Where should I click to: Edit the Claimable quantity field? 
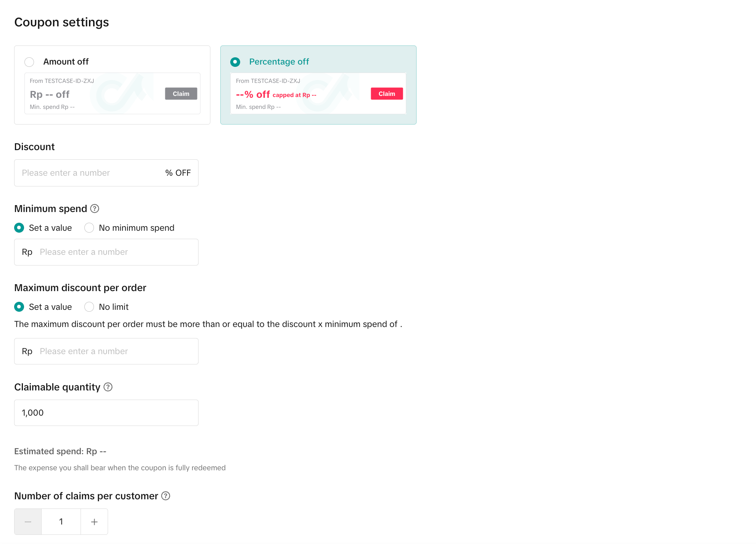(x=106, y=413)
